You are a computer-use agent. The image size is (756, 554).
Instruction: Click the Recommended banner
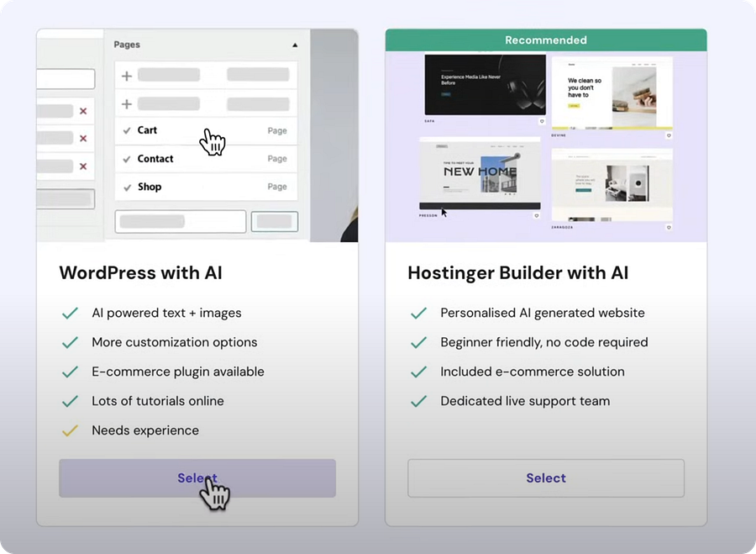coord(546,40)
